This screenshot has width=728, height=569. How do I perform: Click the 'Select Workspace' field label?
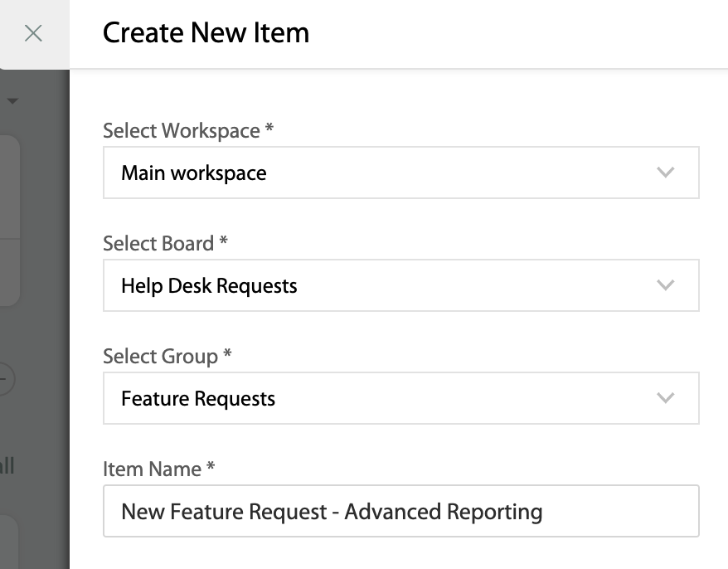coord(187,131)
